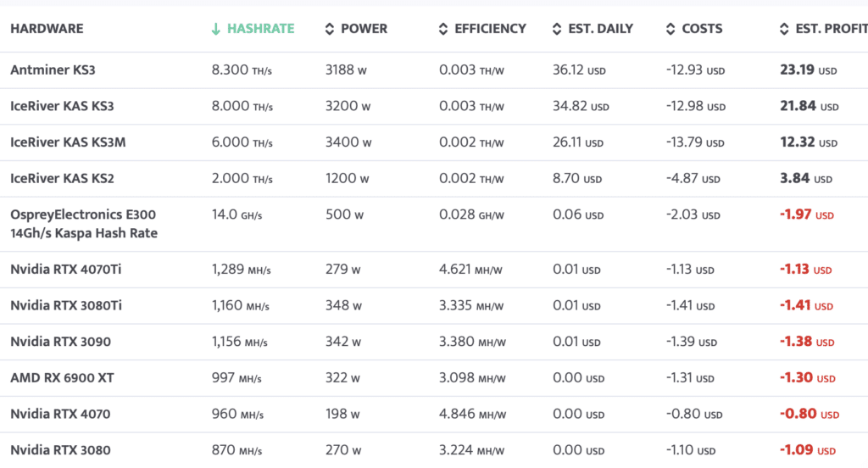The width and height of the screenshot is (868, 468).
Task: Sort table by POWER header label
Action: tap(364, 29)
